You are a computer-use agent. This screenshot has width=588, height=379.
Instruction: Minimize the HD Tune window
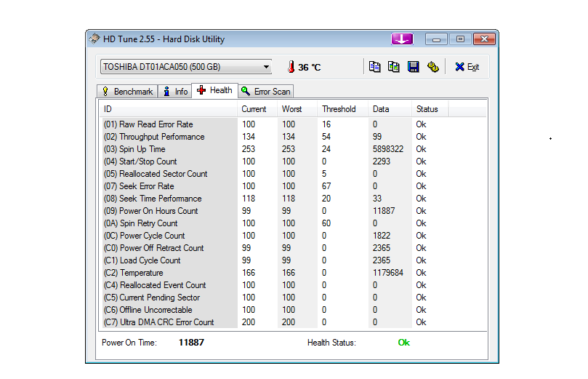click(436, 39)
